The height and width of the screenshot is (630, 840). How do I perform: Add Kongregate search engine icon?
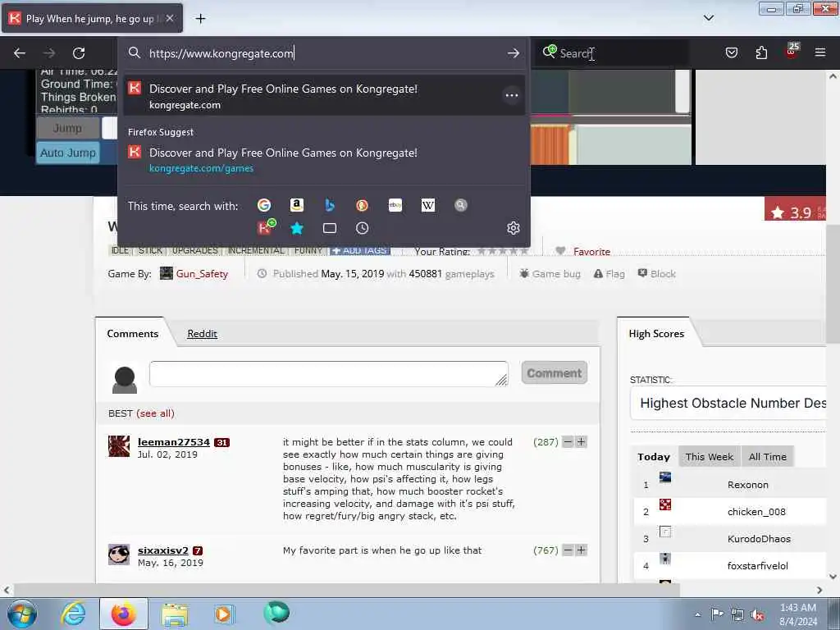pos(267,228)
